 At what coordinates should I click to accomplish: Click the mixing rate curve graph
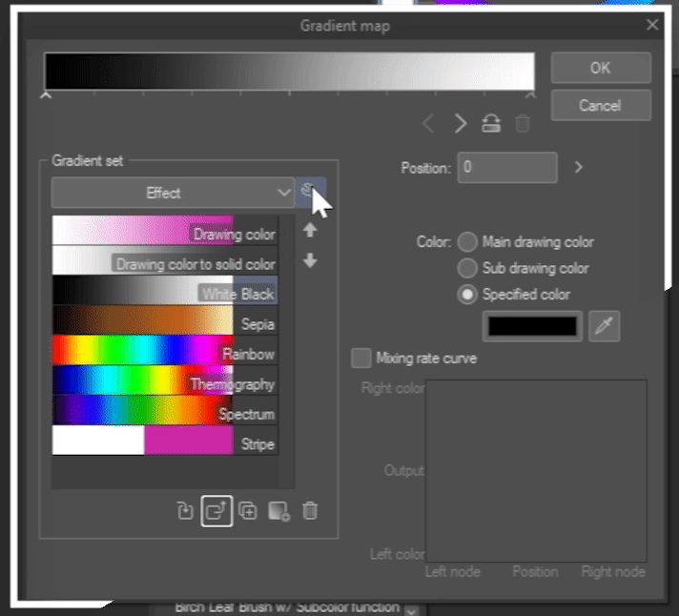(x=537, y=471)
